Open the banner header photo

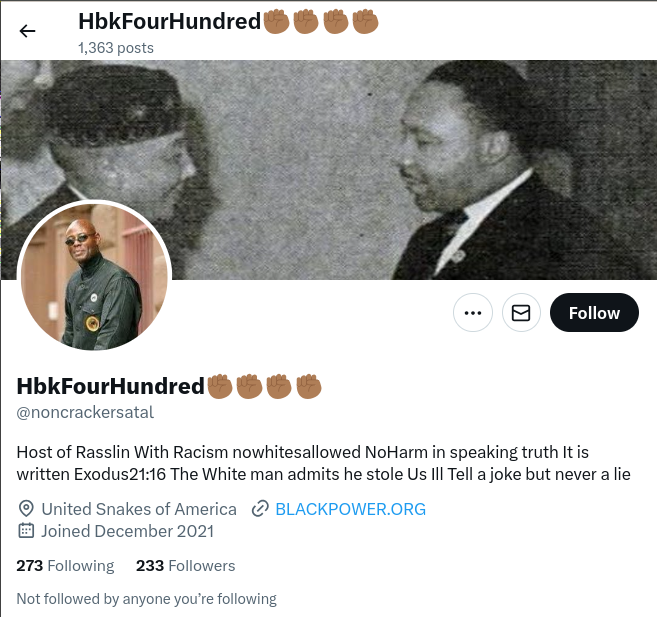[x=329, y=170]
